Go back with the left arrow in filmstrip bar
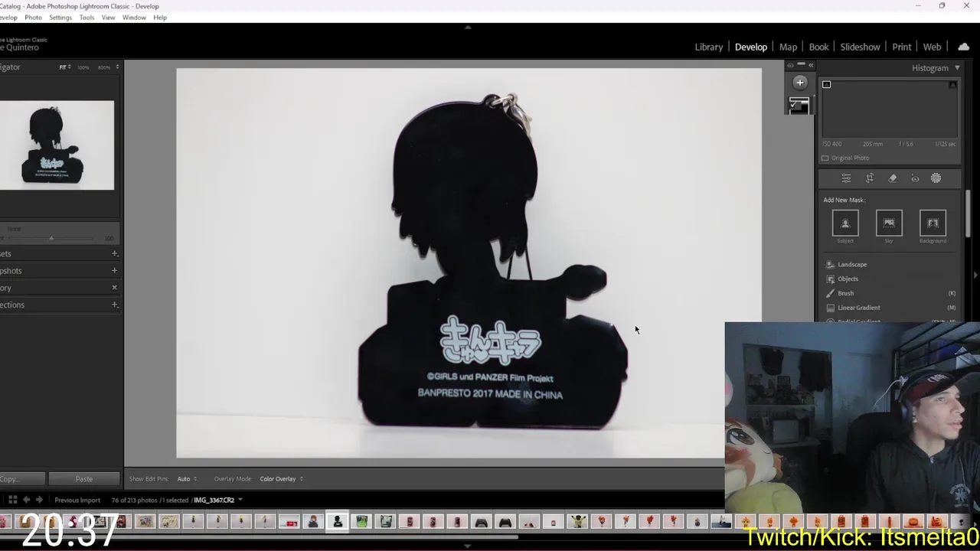 coord(26,500)
